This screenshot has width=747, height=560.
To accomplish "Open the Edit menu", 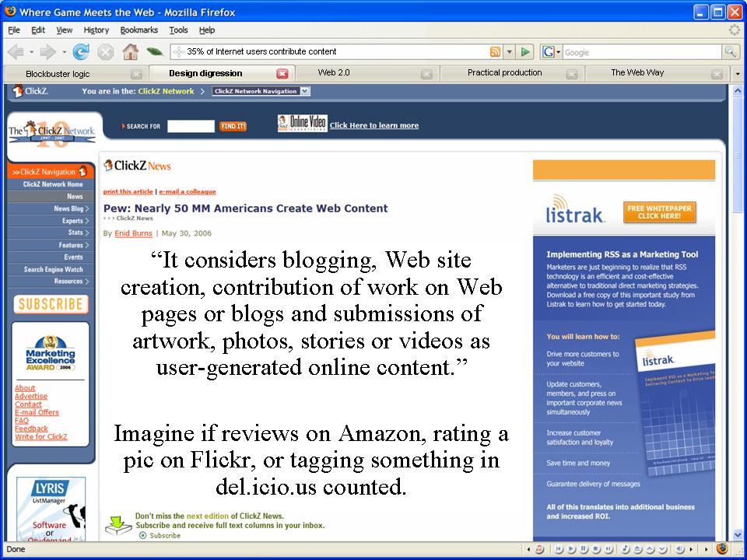I will point(38,30).
